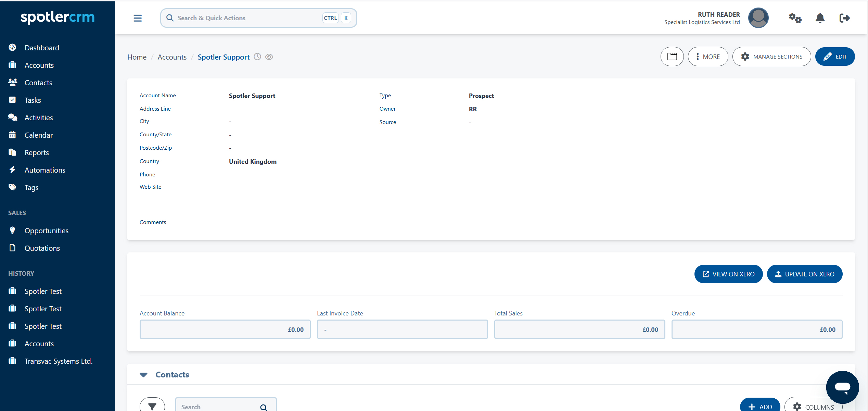The image size is (868, 411).
Task: Click the window layout icon button
Action: pos(672,57)
